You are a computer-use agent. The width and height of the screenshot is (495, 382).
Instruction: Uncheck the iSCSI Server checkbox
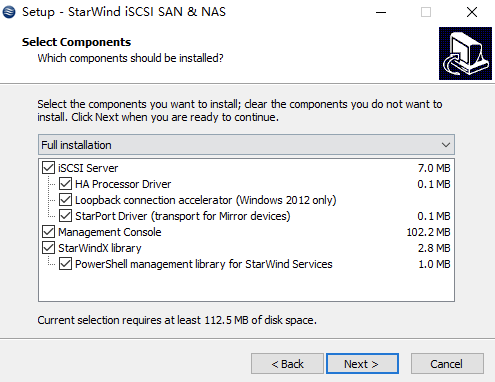49,168
